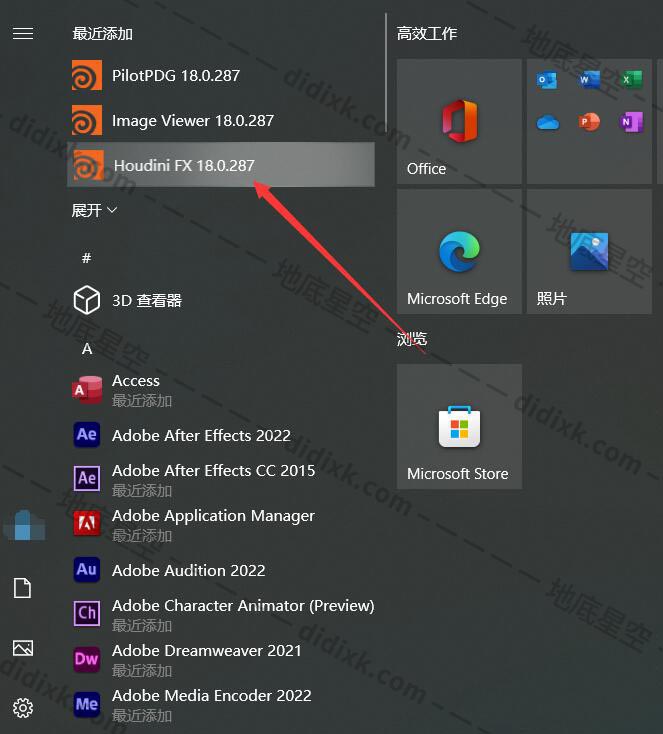Open Adobe Audition 2022 entry

point(189,570)
